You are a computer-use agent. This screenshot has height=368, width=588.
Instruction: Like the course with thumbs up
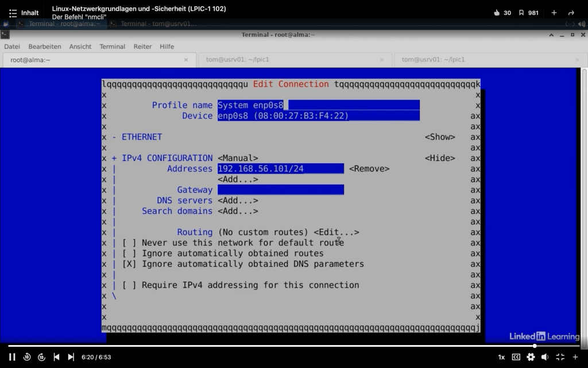497,13
